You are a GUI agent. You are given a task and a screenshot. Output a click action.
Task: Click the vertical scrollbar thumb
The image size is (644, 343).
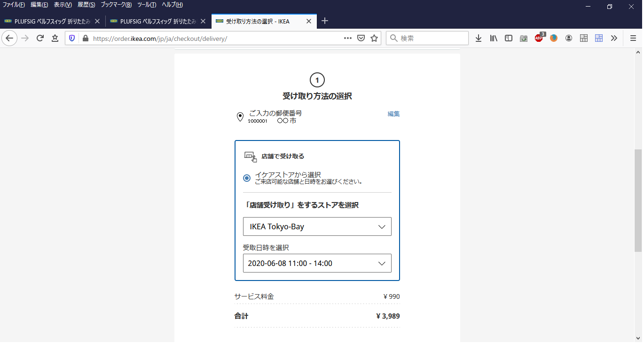638,200
